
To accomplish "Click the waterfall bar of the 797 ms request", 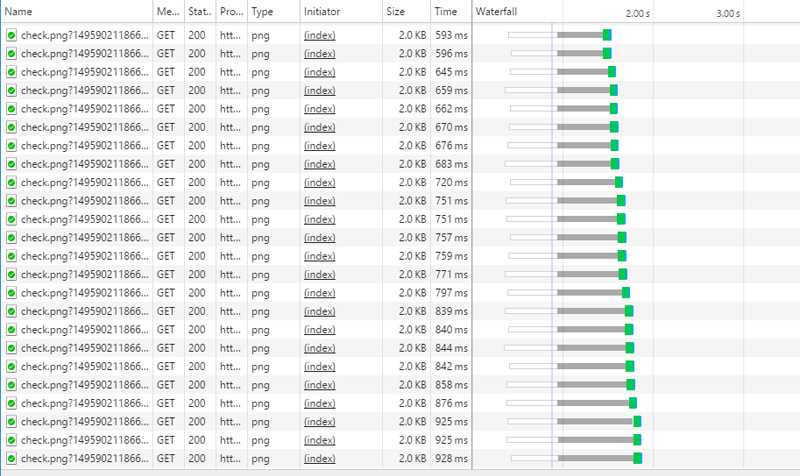I will [568, 293].
